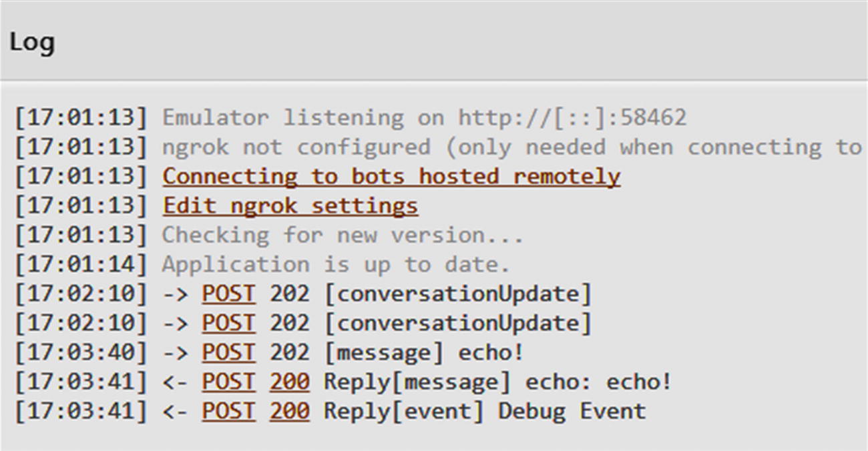
Task: Inspect POST link for 17:03:40 message echo!
Action: click(x=228, y=353)
